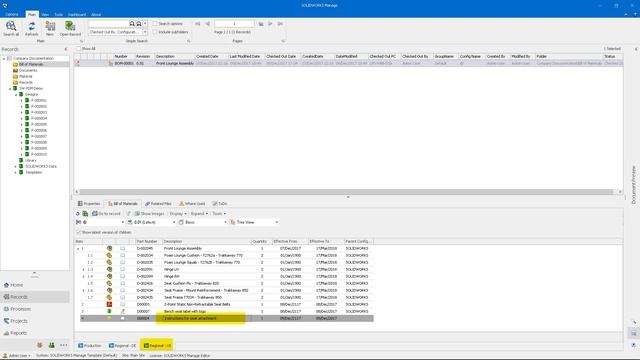Open the vertical Document Preview panel tab
The image size is (640, 360).
pos(633,184)
